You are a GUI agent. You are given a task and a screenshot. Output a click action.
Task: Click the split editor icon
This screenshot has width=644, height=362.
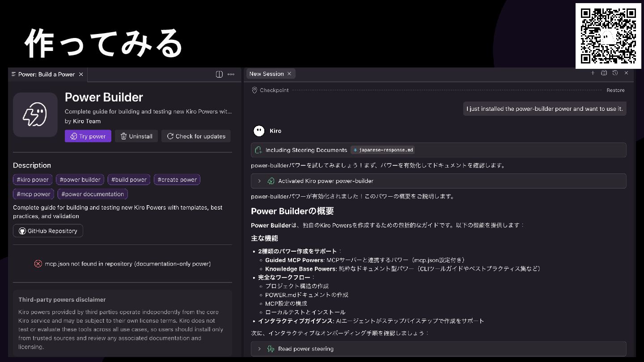pyautogui.click(x=219, y=74)
